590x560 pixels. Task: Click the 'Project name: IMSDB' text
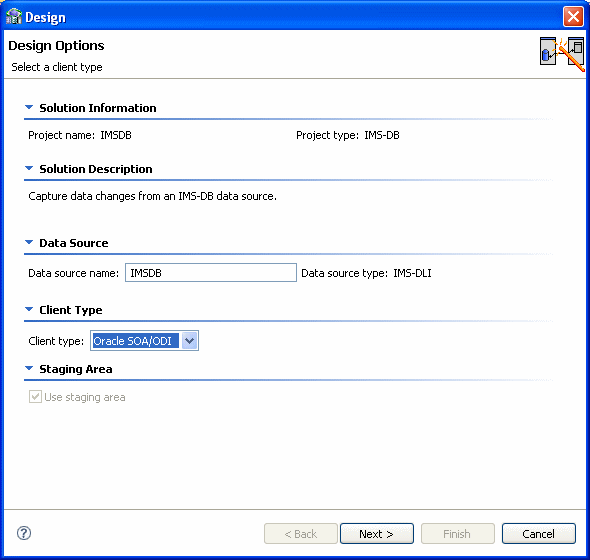(80, 135)
